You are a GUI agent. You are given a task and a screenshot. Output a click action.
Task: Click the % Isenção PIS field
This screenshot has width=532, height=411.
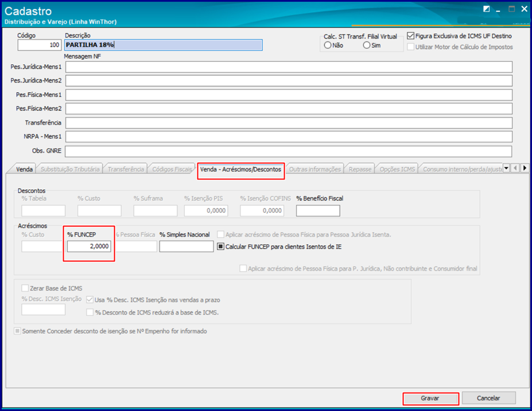(206, 211)
